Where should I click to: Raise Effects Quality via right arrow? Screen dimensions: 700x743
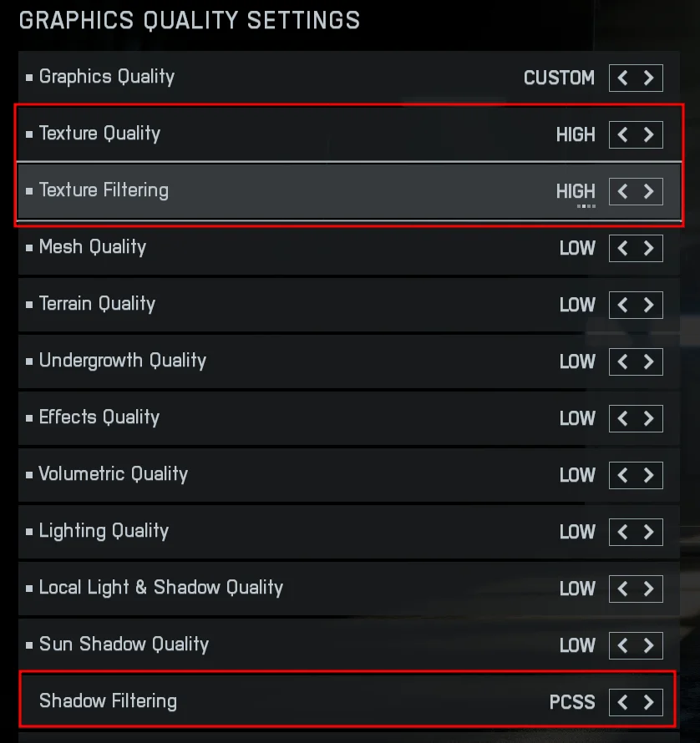click(649, 418)
